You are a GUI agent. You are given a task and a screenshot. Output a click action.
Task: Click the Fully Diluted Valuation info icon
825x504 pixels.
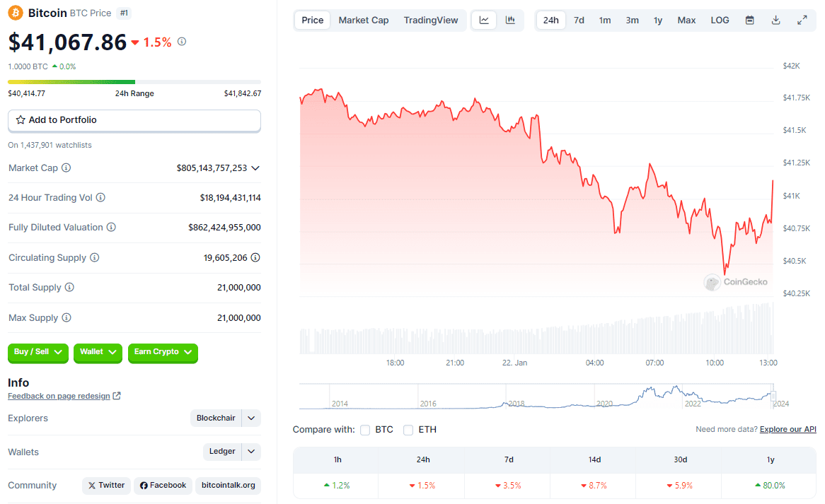point(111,227)
